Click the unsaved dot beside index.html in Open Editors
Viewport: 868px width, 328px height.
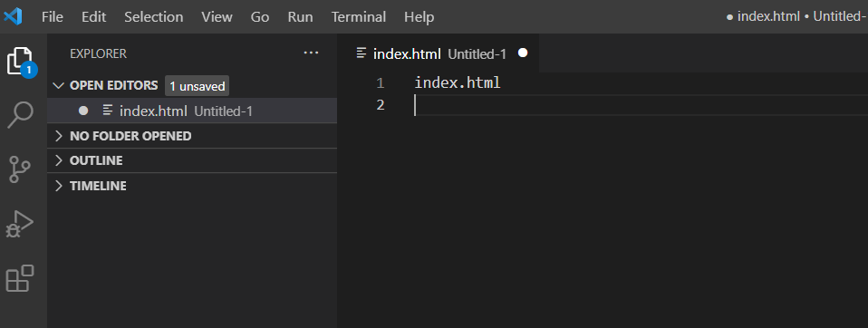(83, 111)
